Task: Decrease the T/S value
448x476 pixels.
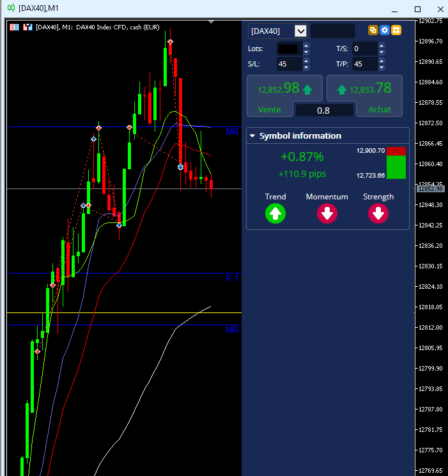Action: (x=382, y=52)
